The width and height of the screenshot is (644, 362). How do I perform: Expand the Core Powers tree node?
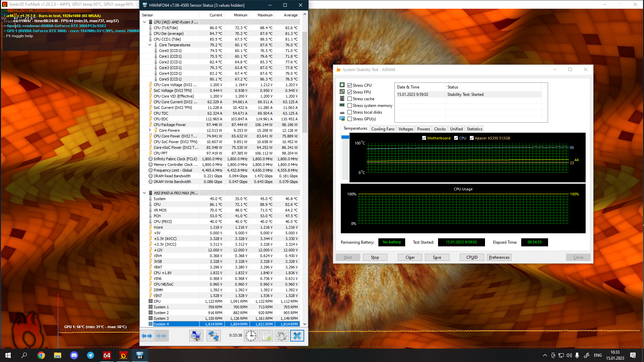click(x=150, y=130)
